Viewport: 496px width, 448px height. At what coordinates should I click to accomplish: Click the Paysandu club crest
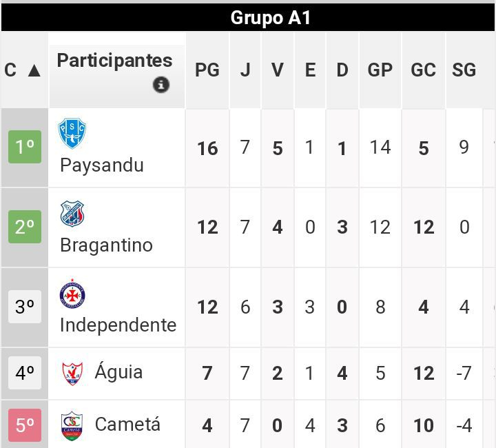coord(72,133)
